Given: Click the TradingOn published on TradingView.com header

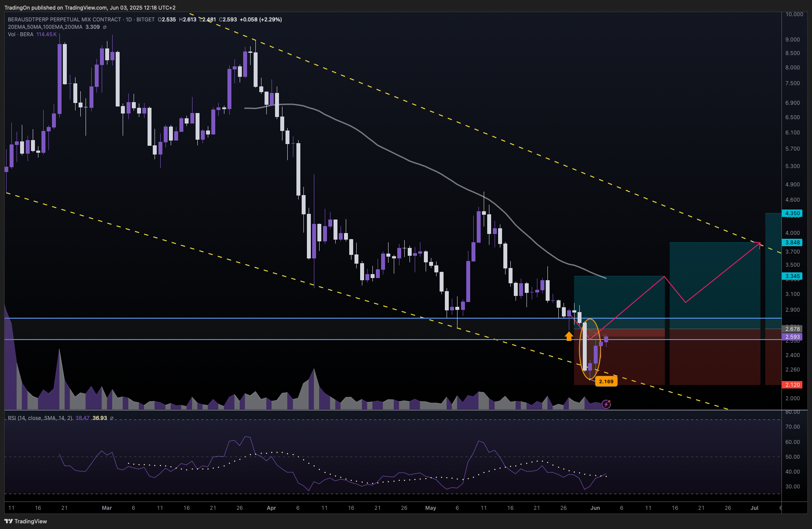Looking at the screenshot, I should click(x=90, y=8).
